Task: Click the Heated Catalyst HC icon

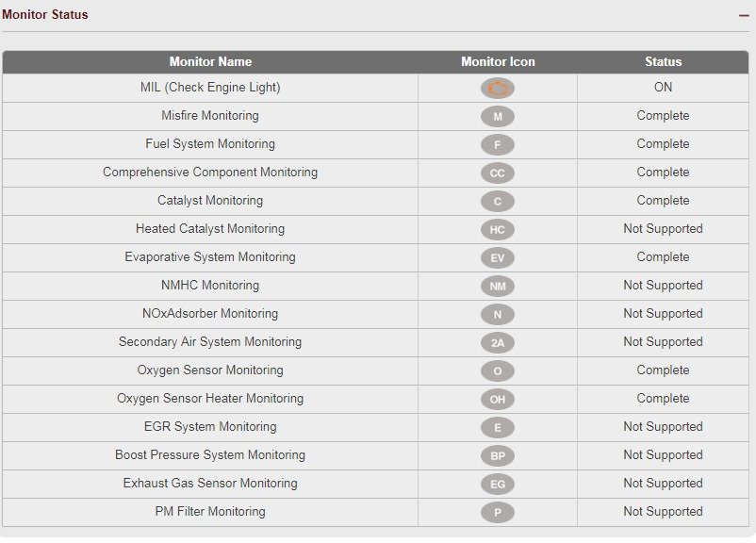Action: (498, 229)
